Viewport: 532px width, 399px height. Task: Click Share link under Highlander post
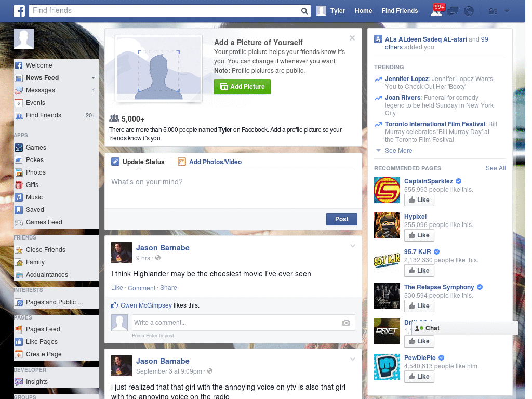pyautogui.click(x=168, y=288)
